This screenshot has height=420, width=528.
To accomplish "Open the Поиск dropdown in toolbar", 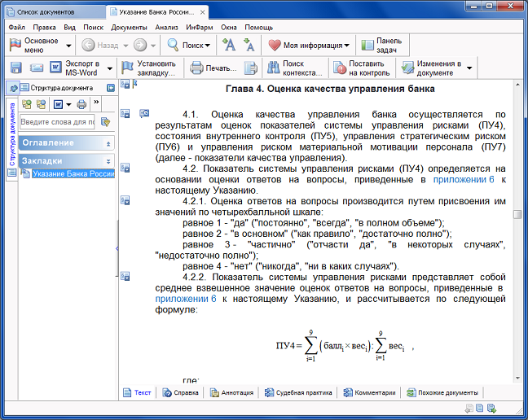I will pos(191,45).
